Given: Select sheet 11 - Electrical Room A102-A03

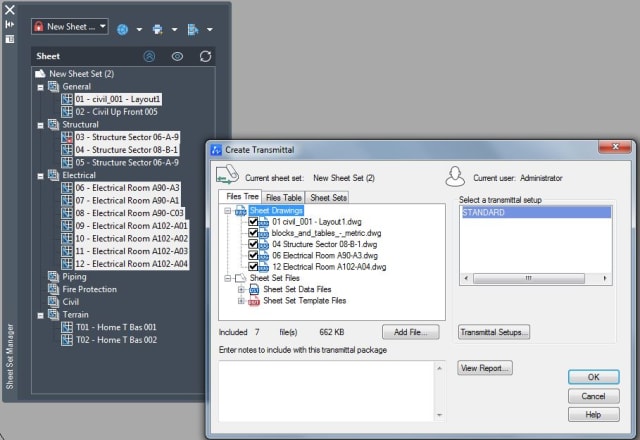Looking at the screenshot, I should coord(131,251).
